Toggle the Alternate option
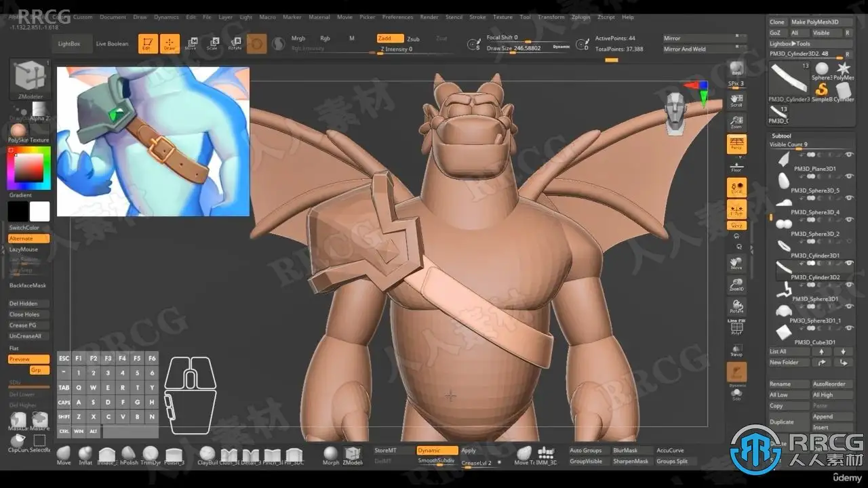Viewport: 868px width, 488px height. [29, 239]
